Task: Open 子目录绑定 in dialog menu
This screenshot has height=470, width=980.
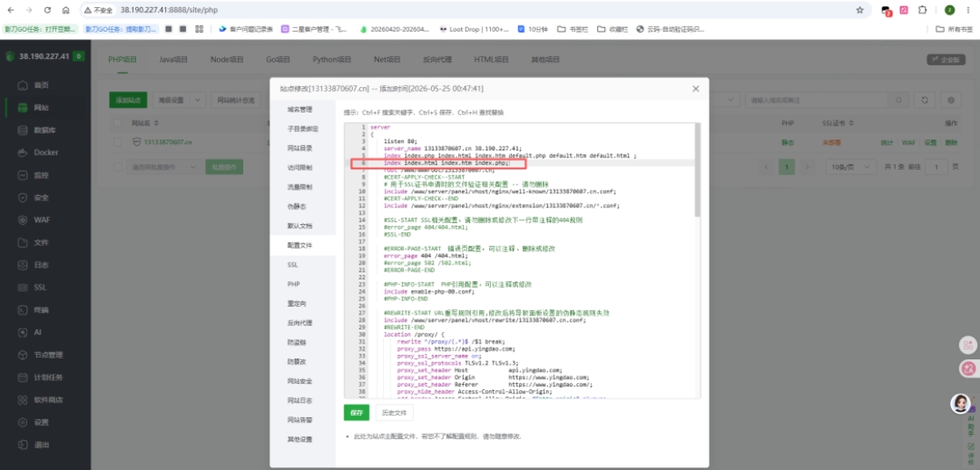Action: [302, 129]
